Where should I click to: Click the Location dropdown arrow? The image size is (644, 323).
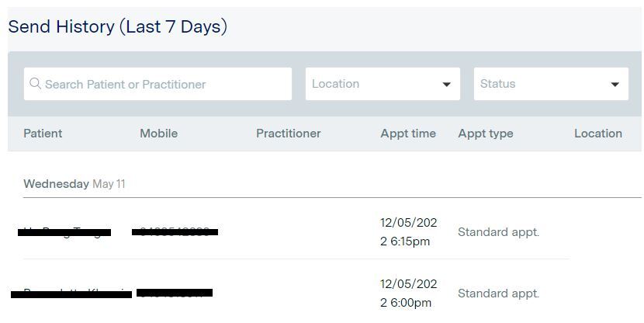446,85
